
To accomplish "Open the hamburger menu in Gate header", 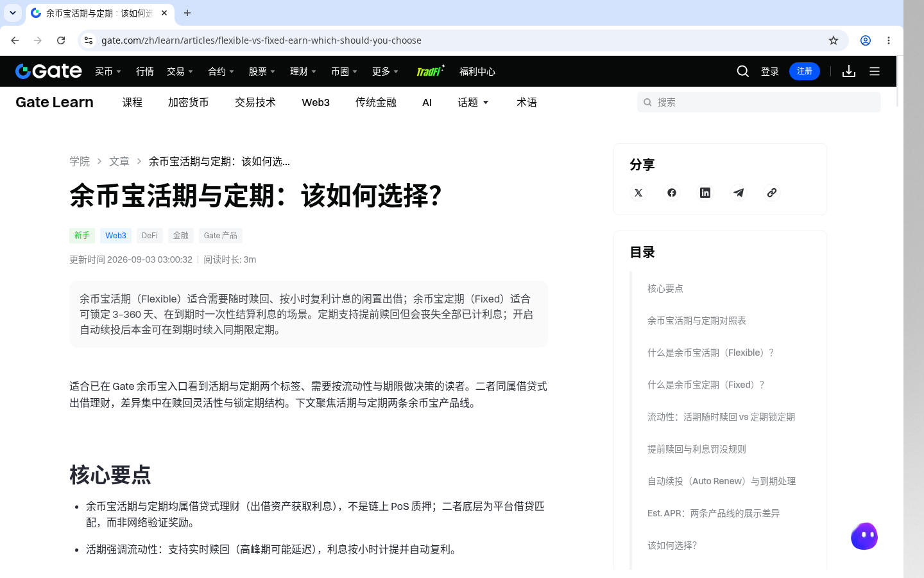I will click(x=875, y=71).
